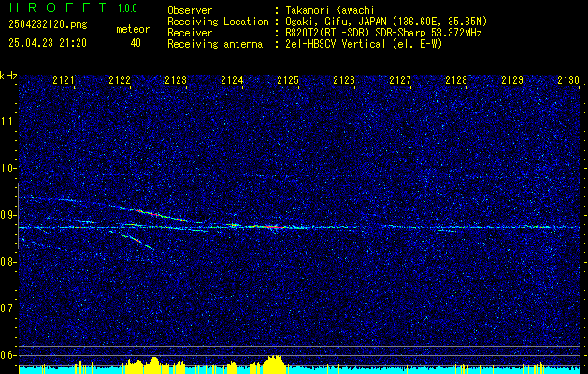Click time marker 2124
588x374 pixels.
(x=232, y=80)
